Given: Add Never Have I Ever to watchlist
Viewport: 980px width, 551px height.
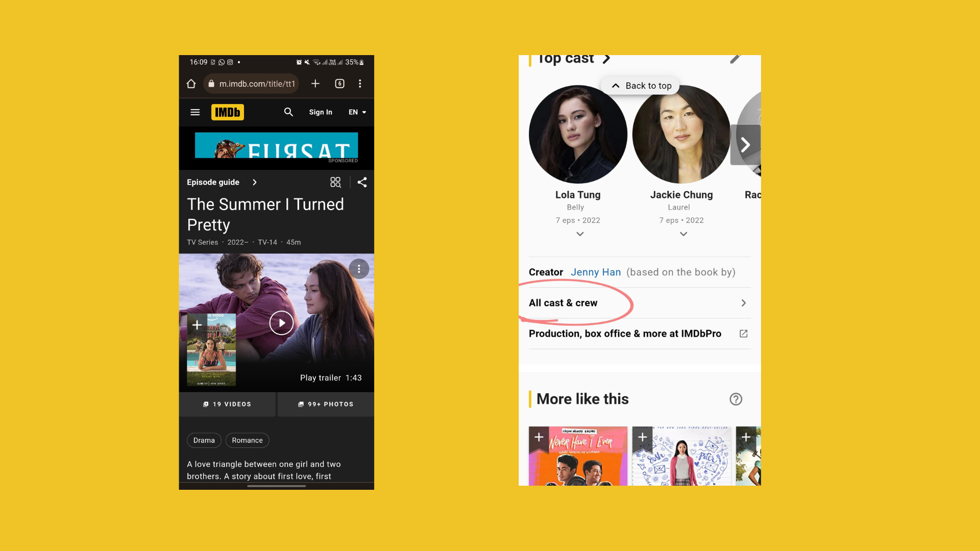Looking at the screenshot, I should click(x=539, y=437).
